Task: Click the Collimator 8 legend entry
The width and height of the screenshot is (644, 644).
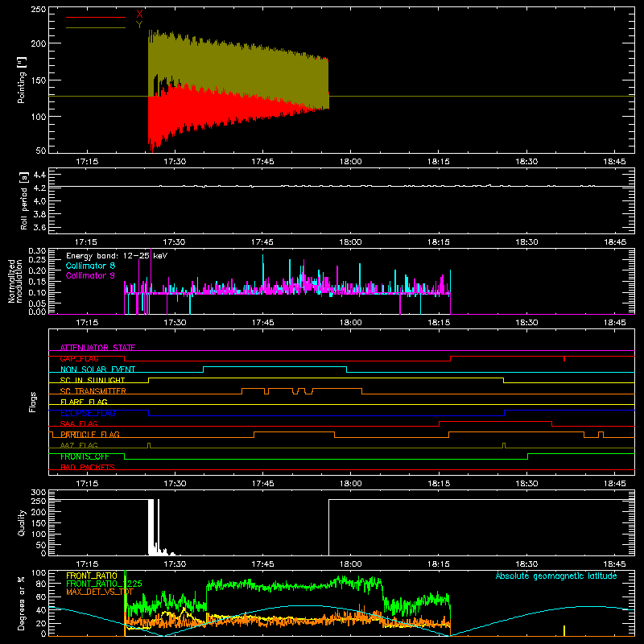Action: click(x=90, y=266)
